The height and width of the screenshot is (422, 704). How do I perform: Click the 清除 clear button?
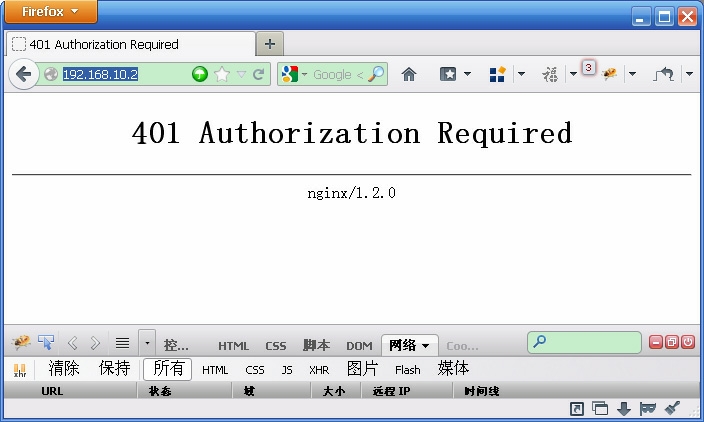(64, 369)
